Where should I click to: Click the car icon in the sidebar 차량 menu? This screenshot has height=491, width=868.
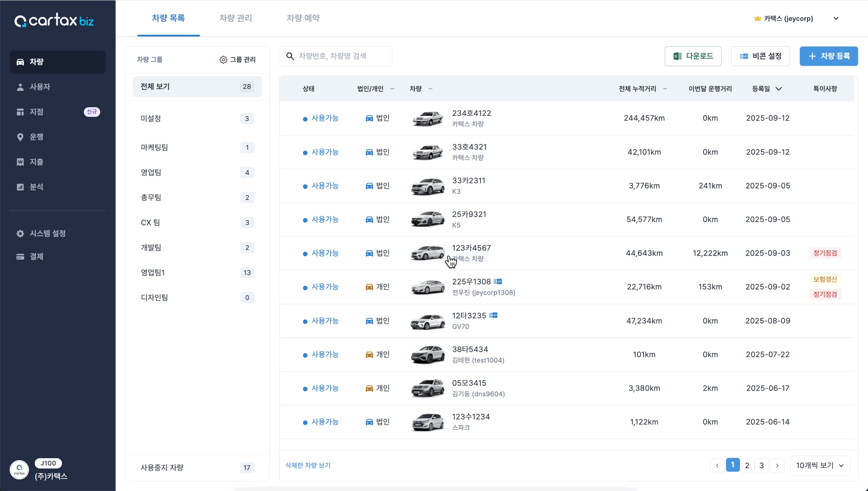(20, 62)
